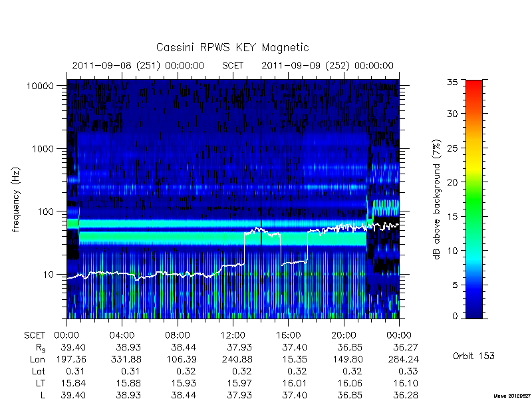532x399 pixels.
Task: Click the LT value 15.88
Action: click(x=128, y=384)
